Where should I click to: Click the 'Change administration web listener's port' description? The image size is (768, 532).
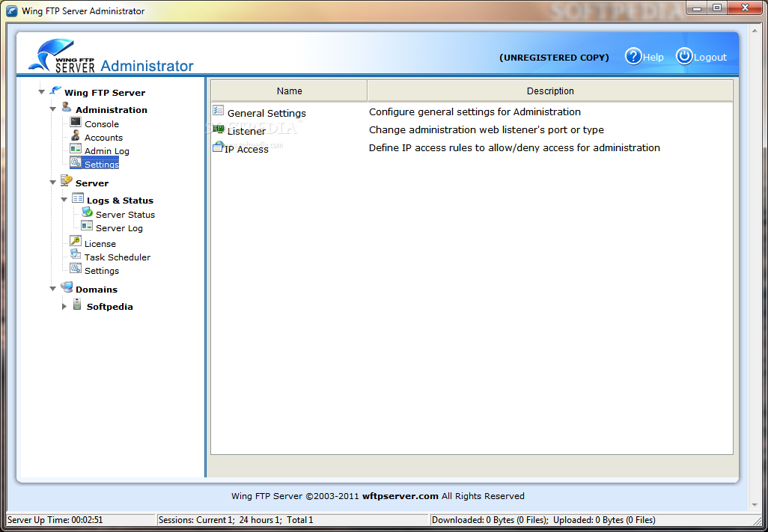(487, 129)
